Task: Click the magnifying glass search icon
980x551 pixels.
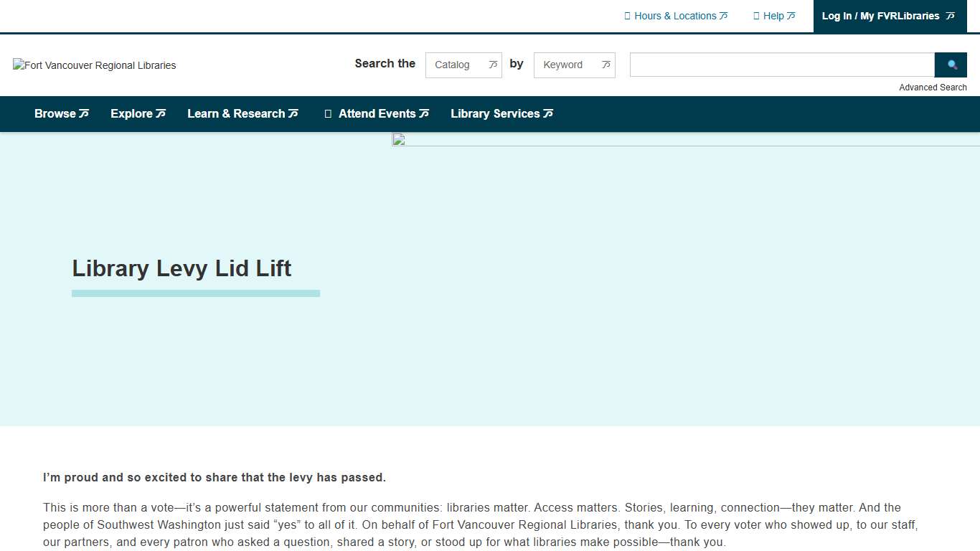Action: (x=951, y=65)
